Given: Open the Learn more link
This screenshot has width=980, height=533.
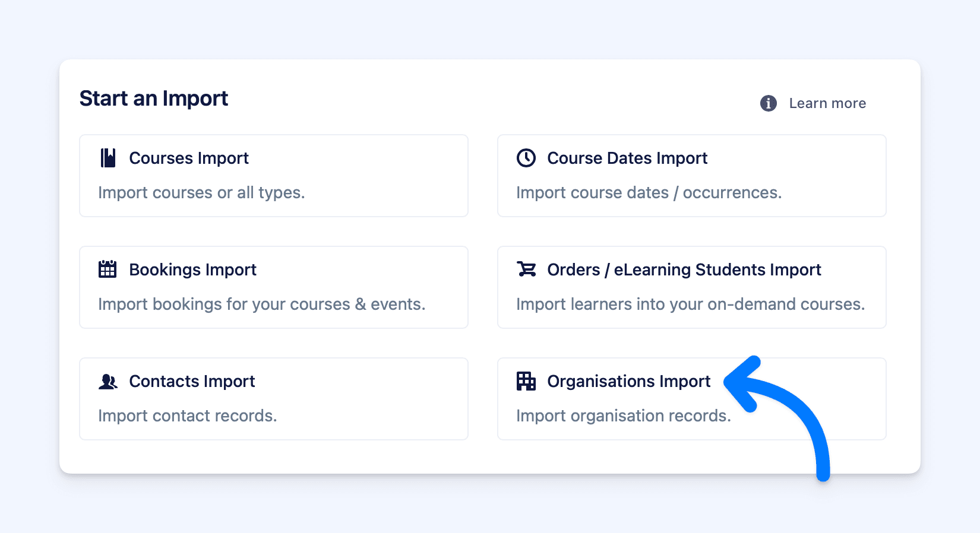Looking at the screenshot, I should (827, 103).
